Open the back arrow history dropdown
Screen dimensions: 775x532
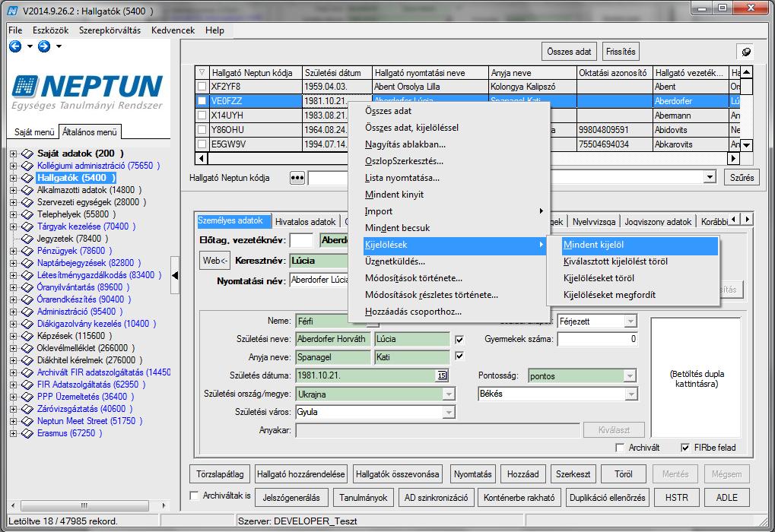click(x=30, y=46)
